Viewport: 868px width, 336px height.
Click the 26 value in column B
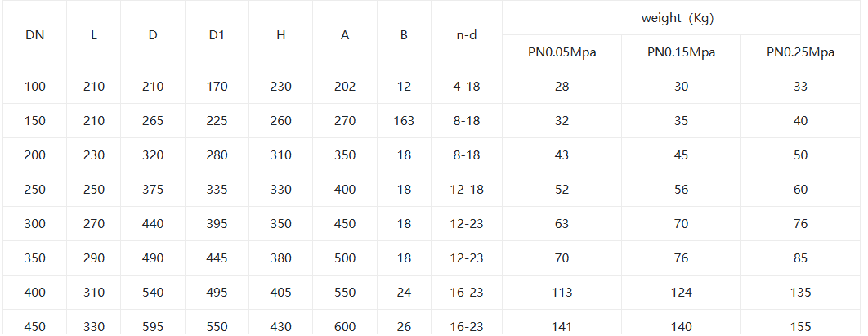coord(404,327)
